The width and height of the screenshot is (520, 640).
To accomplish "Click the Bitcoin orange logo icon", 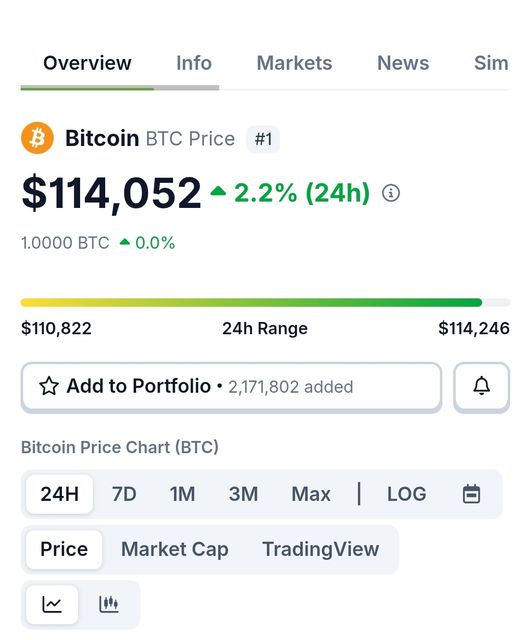I will click(37, 138).
